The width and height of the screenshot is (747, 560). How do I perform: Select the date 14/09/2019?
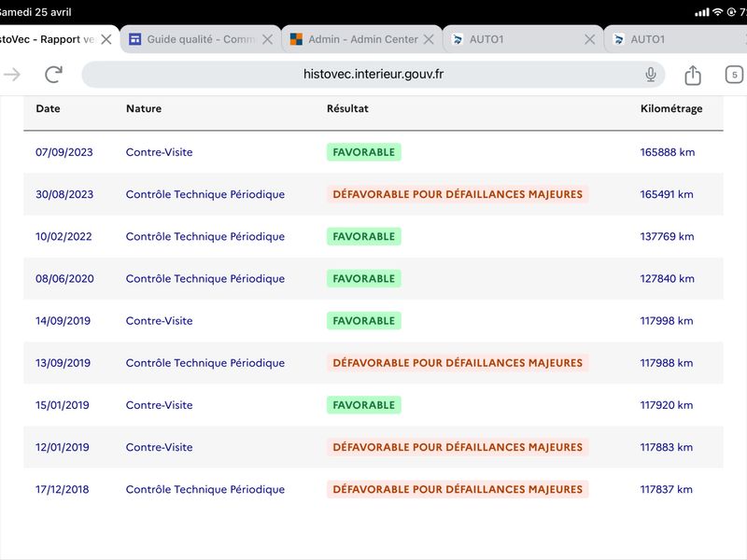pyautogui.click(x=63, y=321)
